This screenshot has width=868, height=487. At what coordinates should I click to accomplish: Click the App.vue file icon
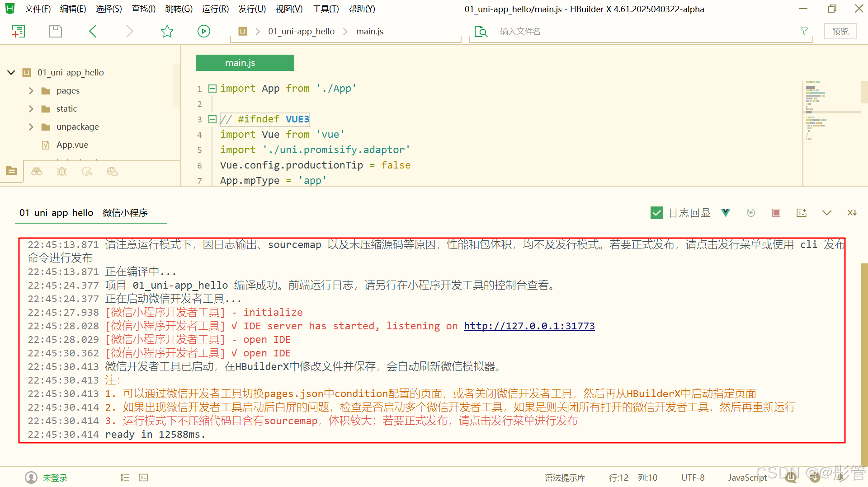pyautogui.click(x=46, y=145)
